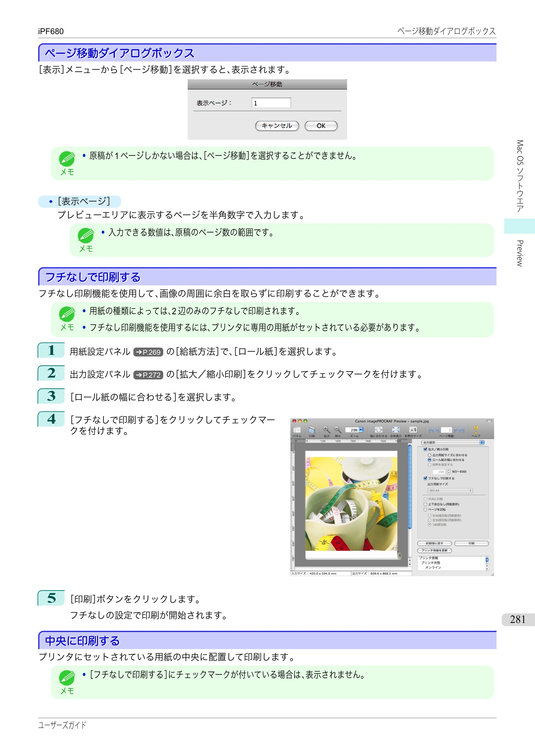Click the 全体表示 fit-all icon

click(x=396, y=430)
